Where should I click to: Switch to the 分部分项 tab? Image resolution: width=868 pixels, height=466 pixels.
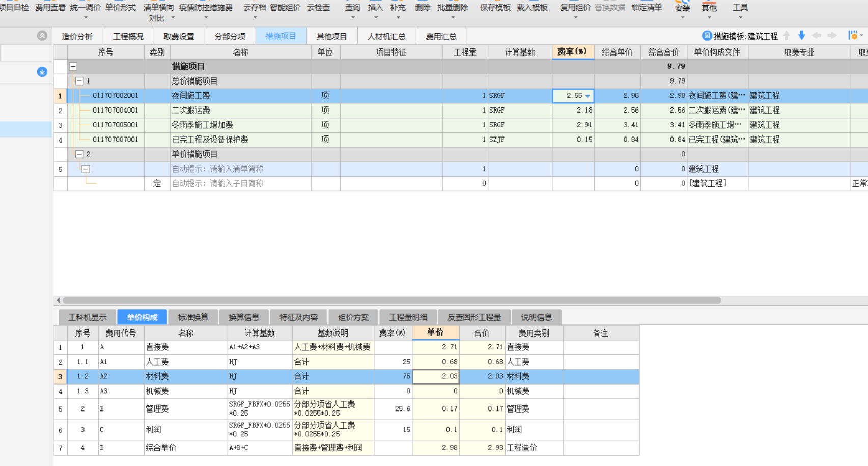click(230, 36)
